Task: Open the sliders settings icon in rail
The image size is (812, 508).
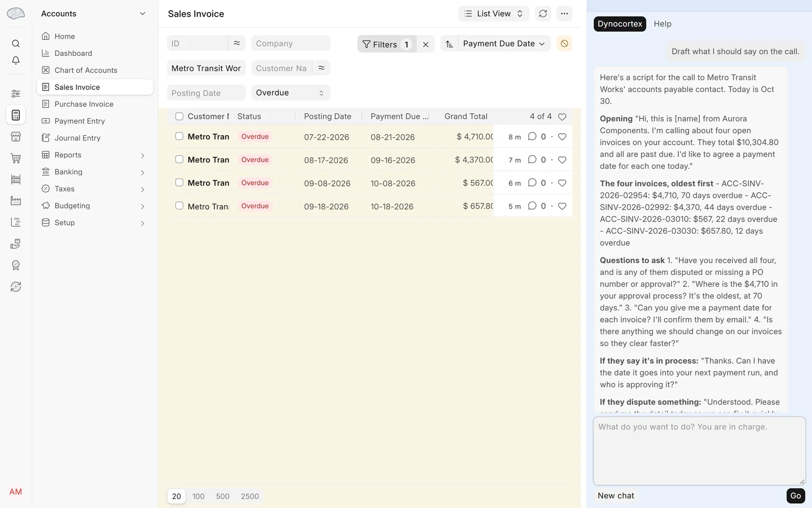Action: tap(16, 93)
